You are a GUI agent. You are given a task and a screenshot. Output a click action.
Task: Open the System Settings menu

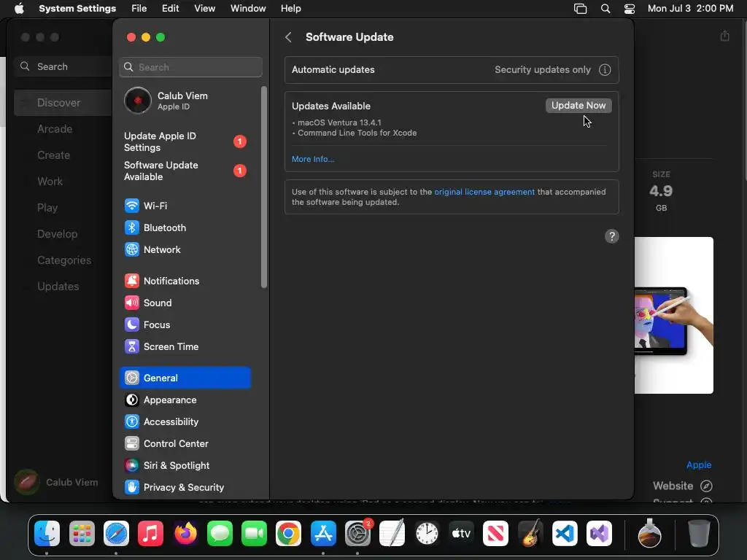[77, 9]
